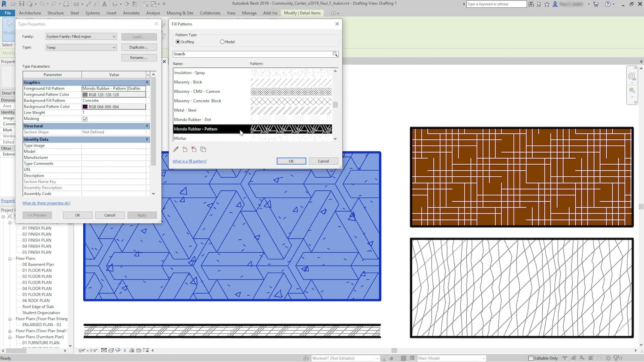The width and height of the screenshot is (644, 362).
Task: Click the Print icon in Quick Access toolbar
Action: pyautogui.click(x=66, y=4)
